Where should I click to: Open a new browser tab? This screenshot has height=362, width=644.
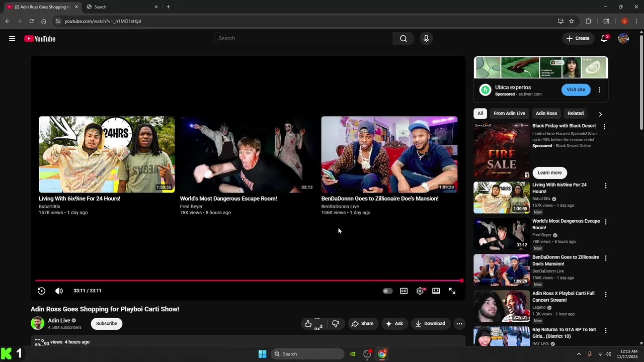click(168, 7)
